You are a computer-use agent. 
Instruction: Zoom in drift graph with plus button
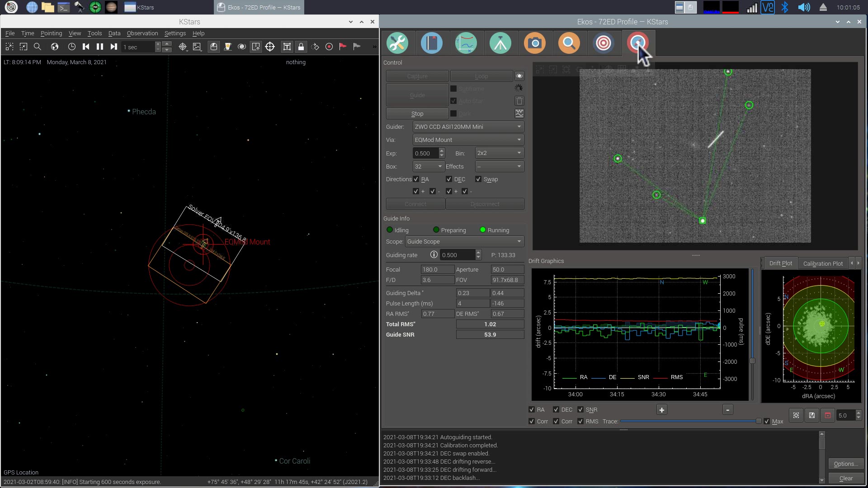coord(662,410)
